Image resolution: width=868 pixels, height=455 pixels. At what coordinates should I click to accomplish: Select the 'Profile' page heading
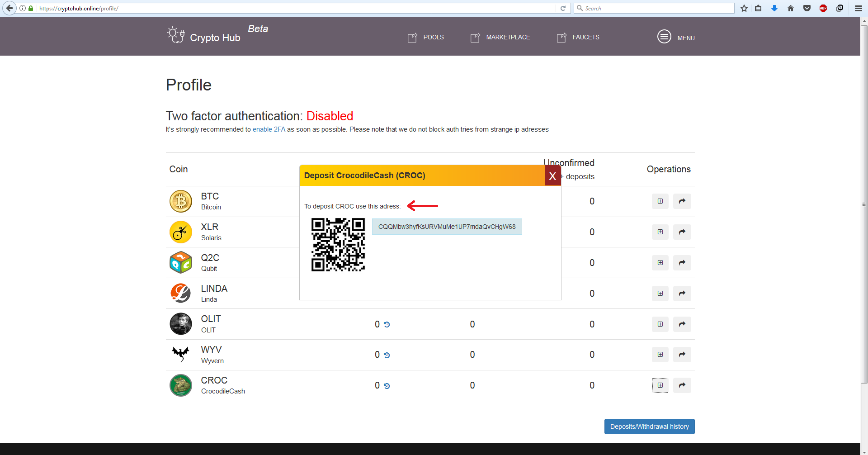click(x=189, y=85)
